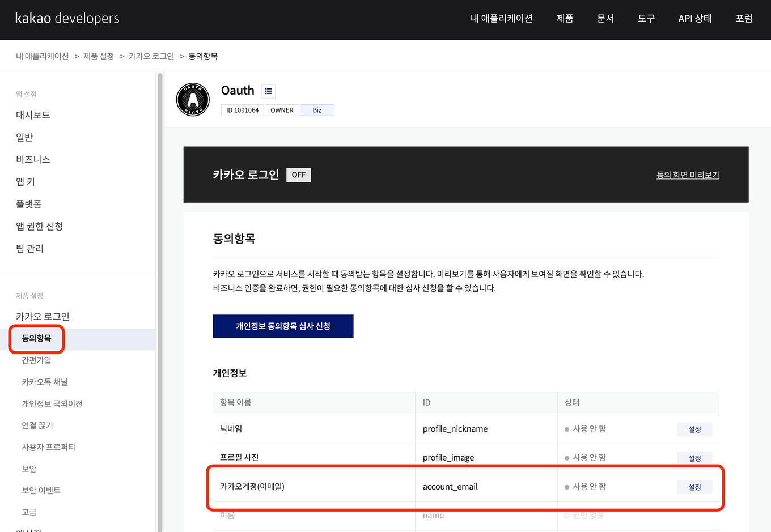The image size is (771, 532).
Task: Open 보안 in the sidebar
Action: (29, 469)
